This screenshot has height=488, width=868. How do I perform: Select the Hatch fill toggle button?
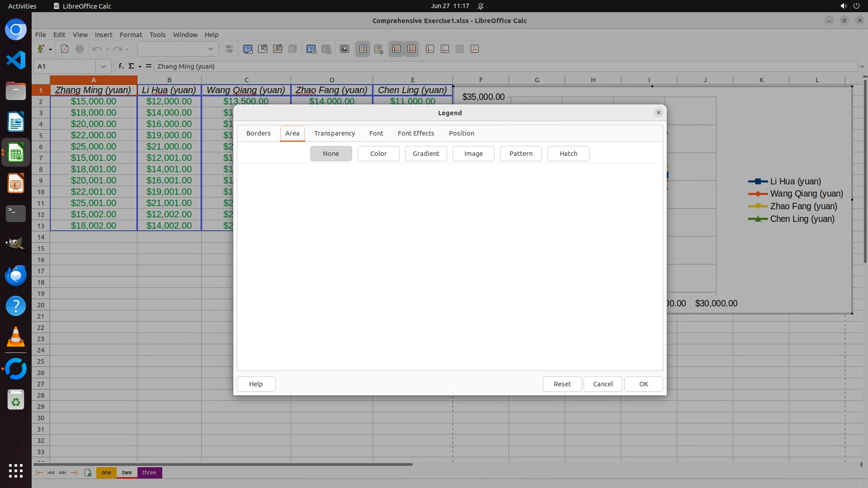point(568,154)
